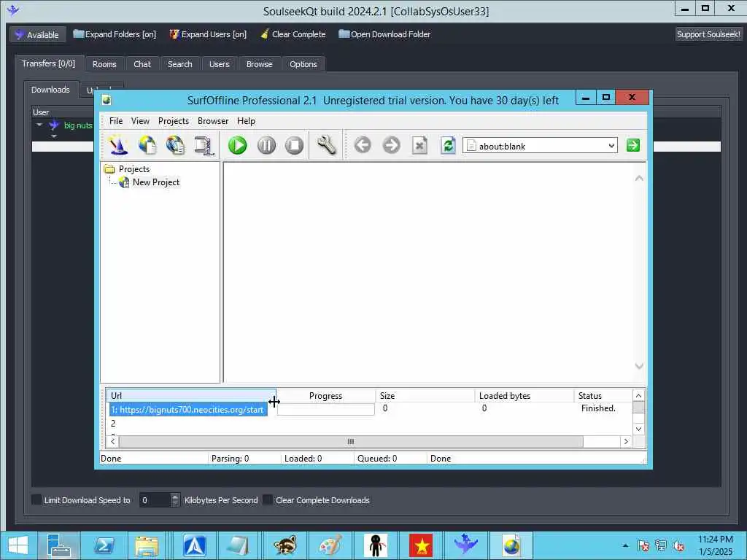The height and width of the screenshot is (560, 747).
Task: Toggle Expand Folders [on] in Soulseek
Action: (x=115, y=34)
